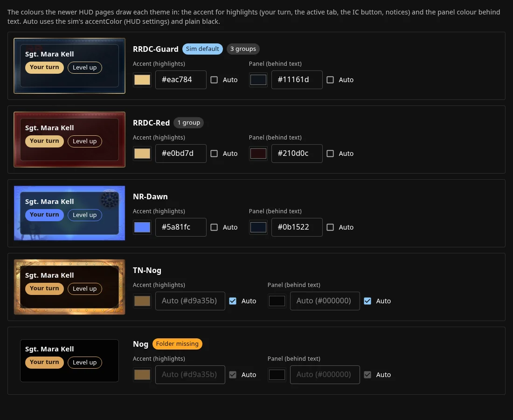Select the Nog theme name heading

[141, 344]
